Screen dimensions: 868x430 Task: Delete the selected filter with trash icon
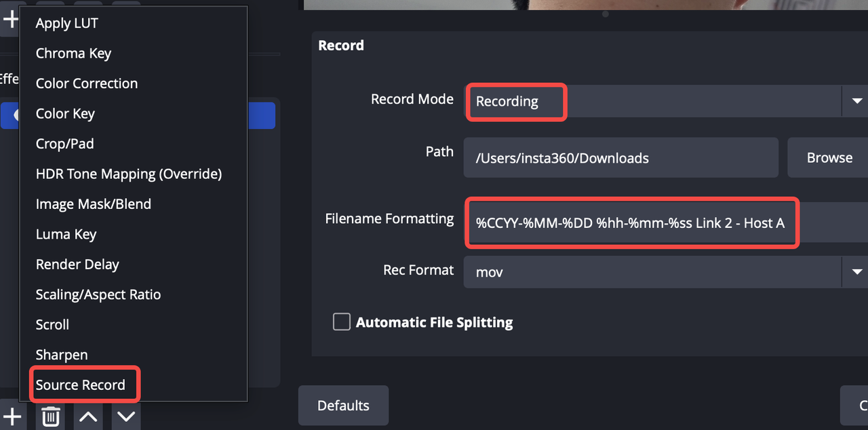(x=50, y=416)
